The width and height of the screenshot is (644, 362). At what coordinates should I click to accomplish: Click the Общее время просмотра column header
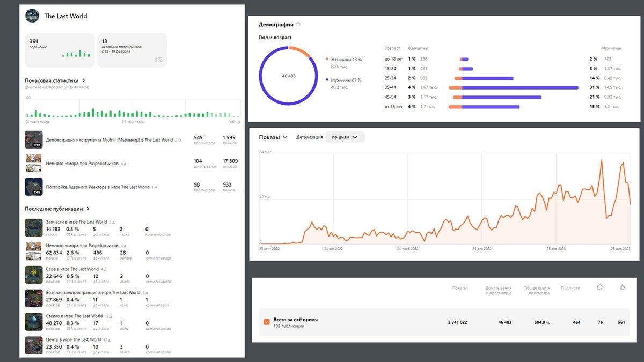tap(537, 290)
